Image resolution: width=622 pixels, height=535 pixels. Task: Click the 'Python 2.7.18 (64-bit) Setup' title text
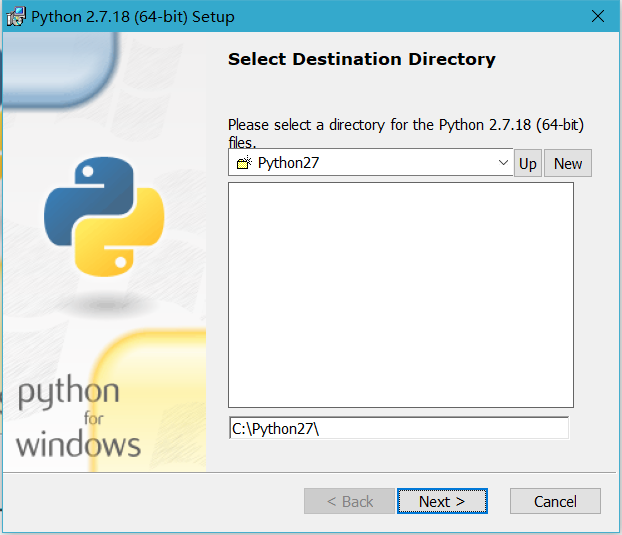(x=133, y=17)
